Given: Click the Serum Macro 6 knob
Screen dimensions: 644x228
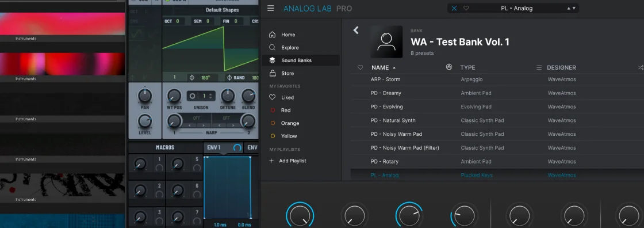Looking at the screenshot, I should point(178,191).
